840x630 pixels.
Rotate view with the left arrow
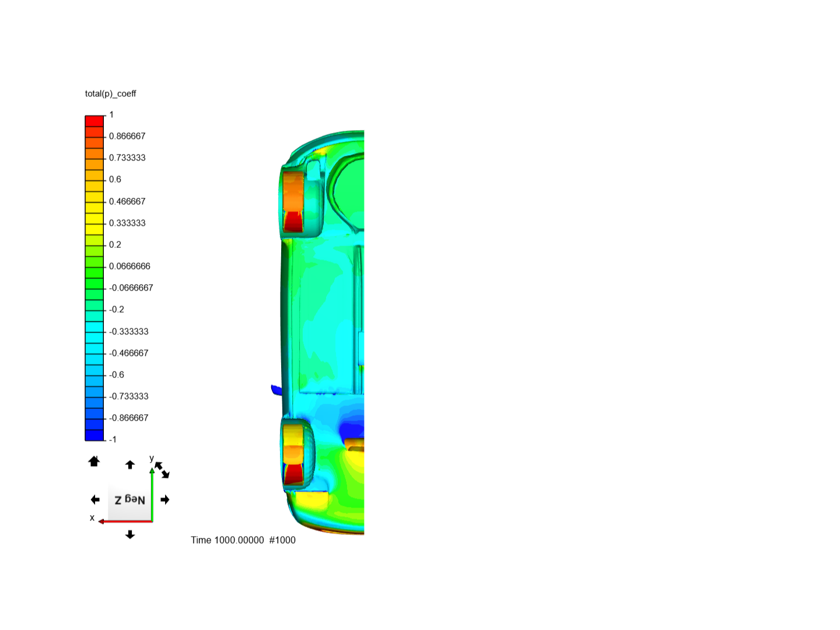coord(95,499)
